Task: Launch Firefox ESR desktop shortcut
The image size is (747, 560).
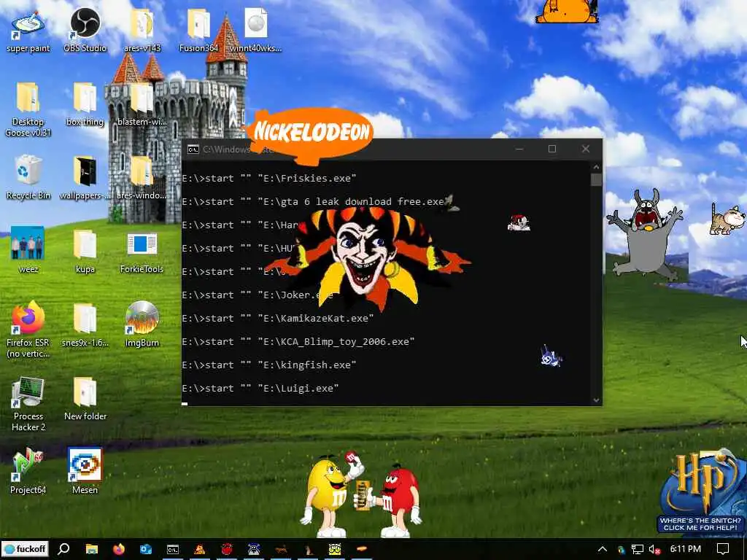Action: [x=28, y=330]
